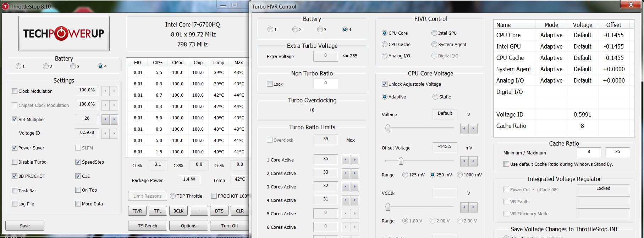Select the Intel GPU row in table
Screen dimensions: 644x238
click(508, 46)
